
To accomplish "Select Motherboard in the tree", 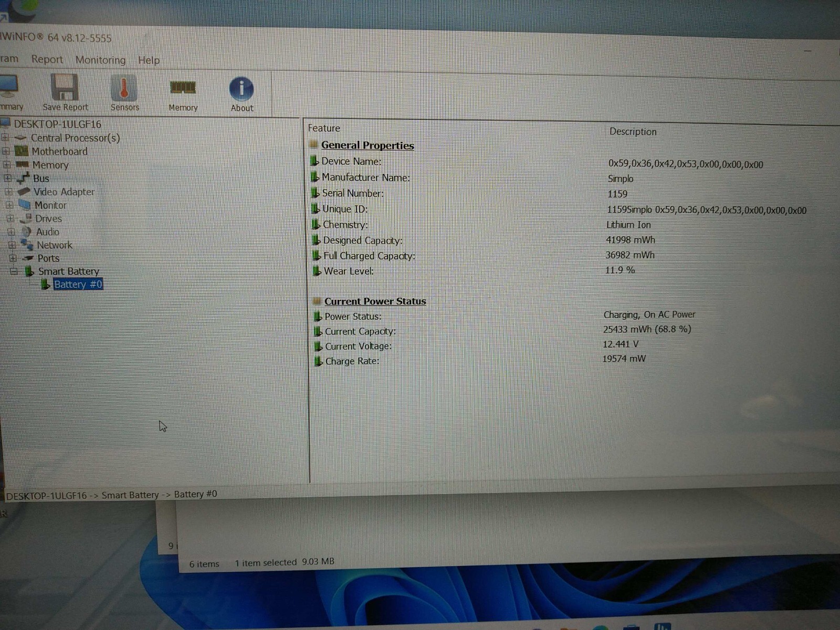I will (x=59, y=152).
